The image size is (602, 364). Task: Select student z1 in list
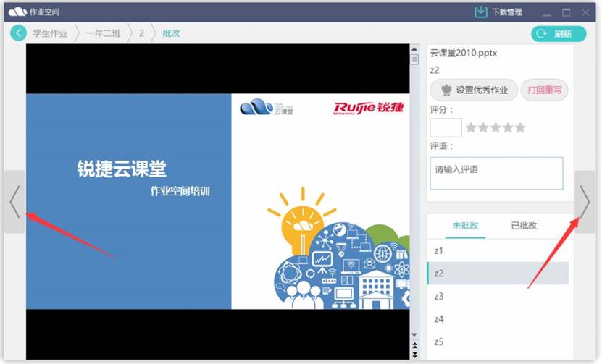click(498, 251)
